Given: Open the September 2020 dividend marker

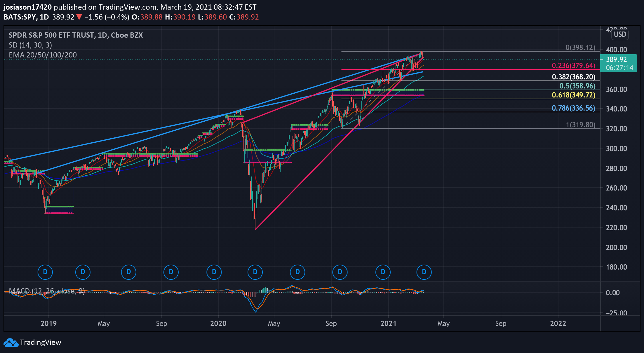Looking at the screenshot, I should 340,272.
